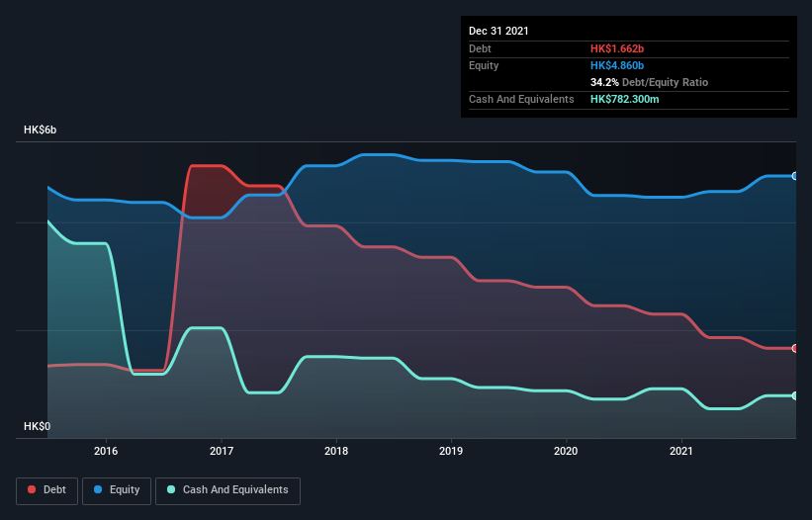812x520 pixels.
Task: Toggle the Debt series legend button
Action: coord(47,490)
